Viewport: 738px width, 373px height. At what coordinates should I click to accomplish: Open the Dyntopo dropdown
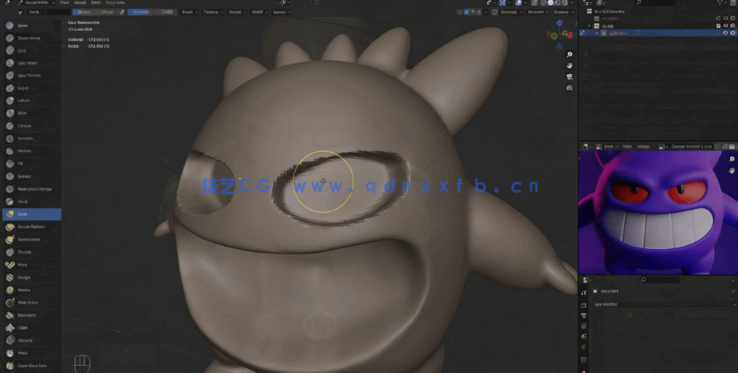click(x=510, y=12)
